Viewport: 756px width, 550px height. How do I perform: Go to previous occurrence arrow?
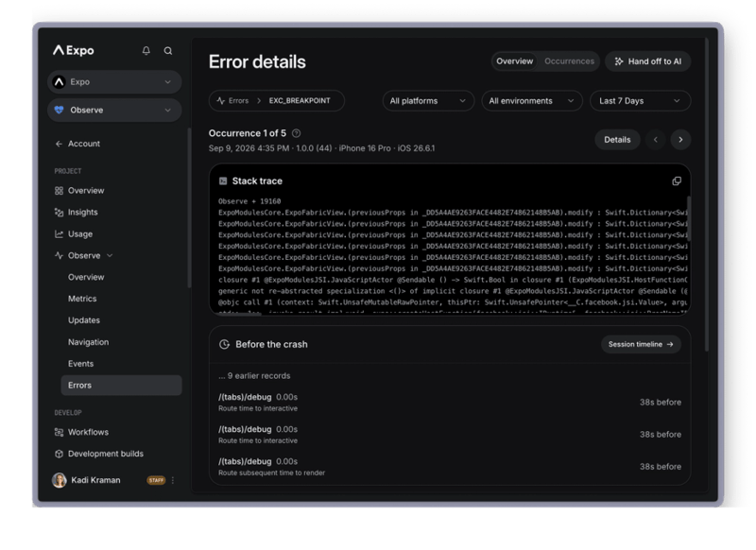pos(655,140)
